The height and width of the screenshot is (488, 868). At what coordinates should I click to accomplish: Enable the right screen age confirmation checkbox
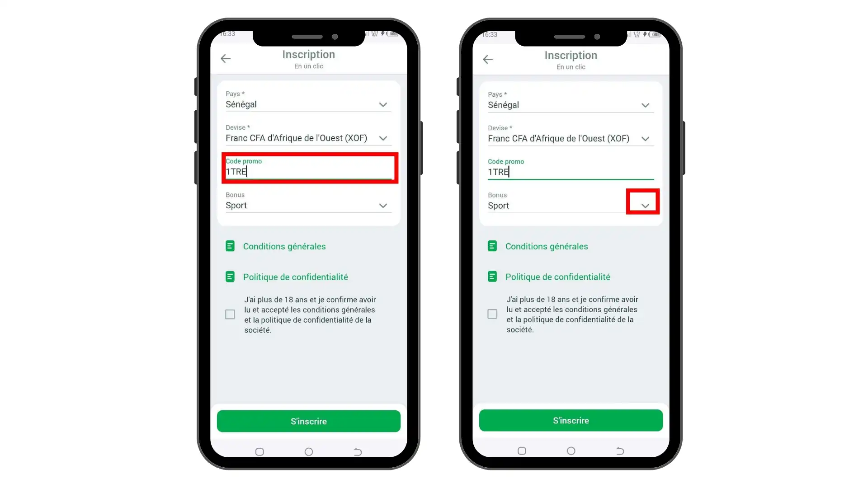click(x=492, y=314)
